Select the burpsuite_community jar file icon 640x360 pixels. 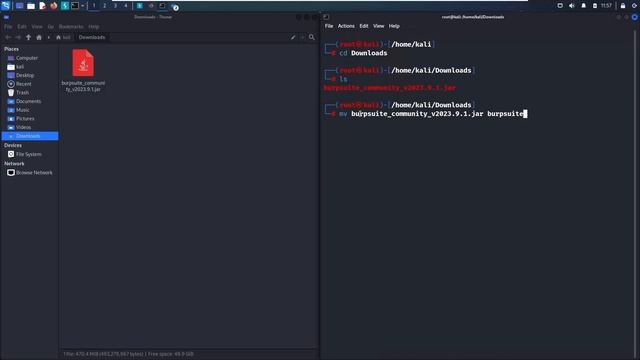83,63
